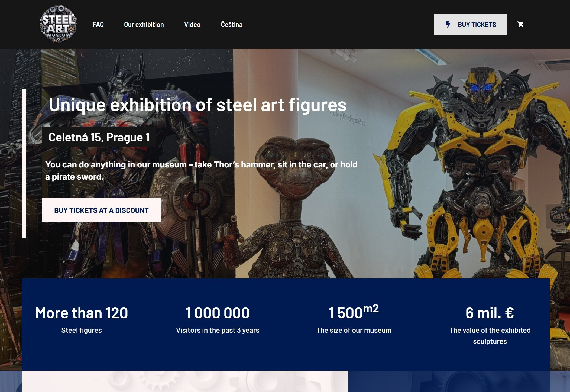Open the shopping cart icon
570x392 pixels.
[520, 24]
